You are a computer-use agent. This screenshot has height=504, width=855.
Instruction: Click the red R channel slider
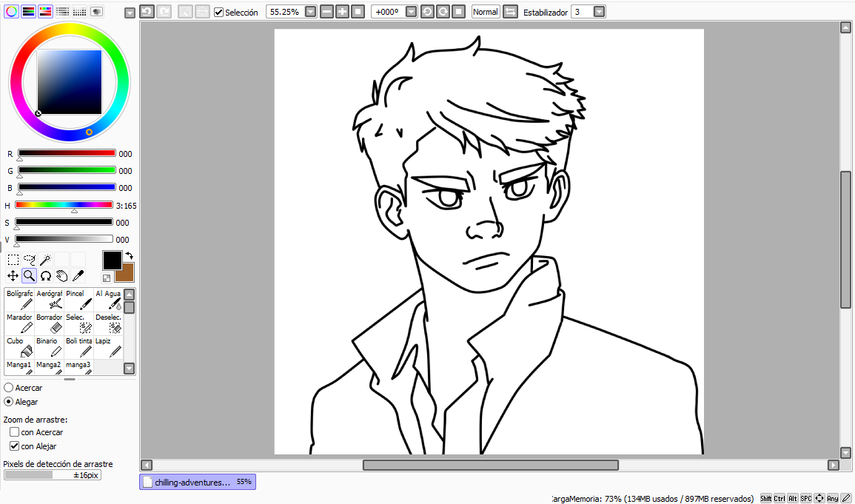(x=67, y=153)
